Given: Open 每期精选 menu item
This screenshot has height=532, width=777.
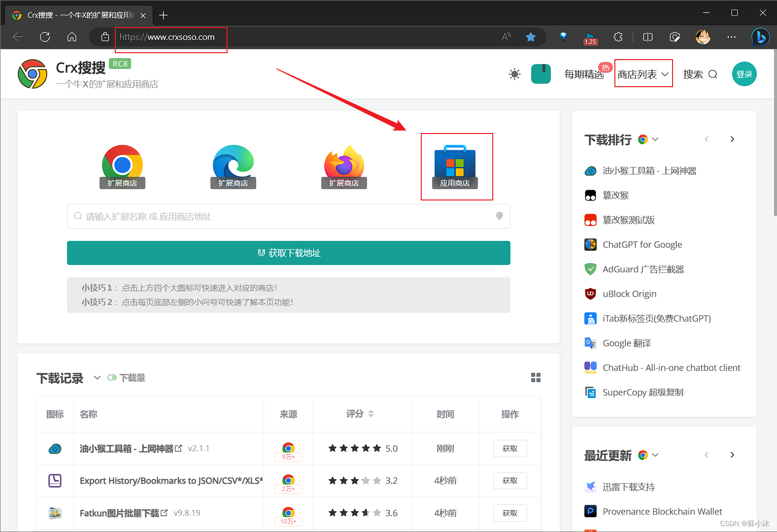Looking at the screenshot, I should coord(584,74).
